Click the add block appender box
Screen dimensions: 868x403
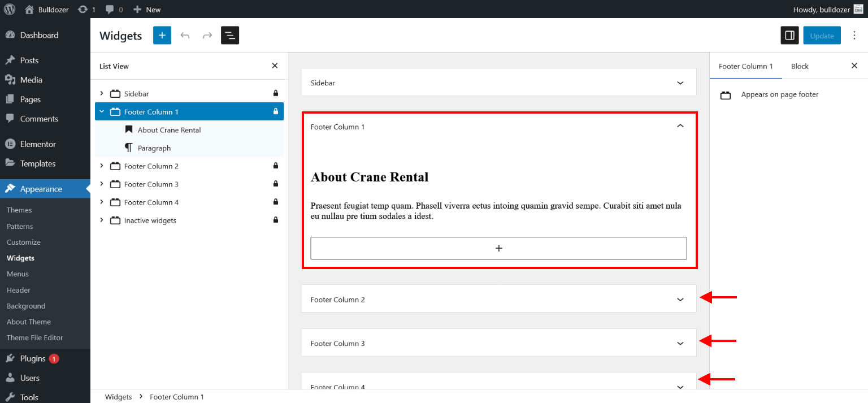click(x=498, y=248)
